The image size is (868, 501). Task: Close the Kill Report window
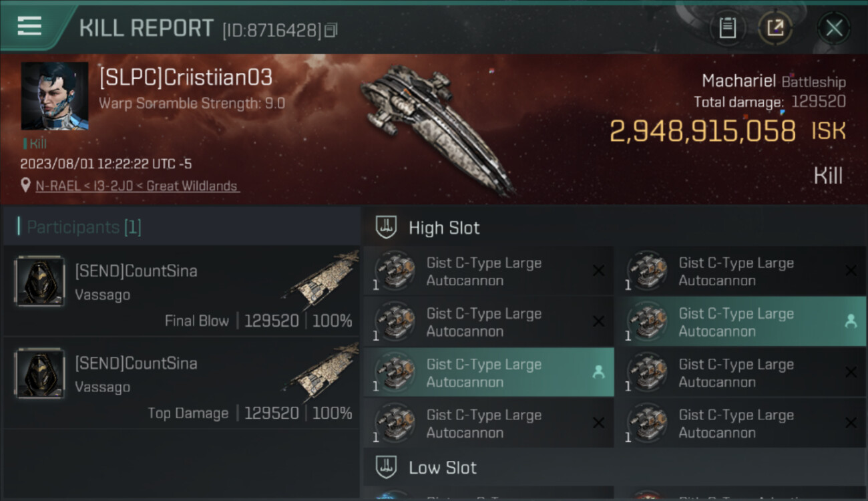click(833, 28)
